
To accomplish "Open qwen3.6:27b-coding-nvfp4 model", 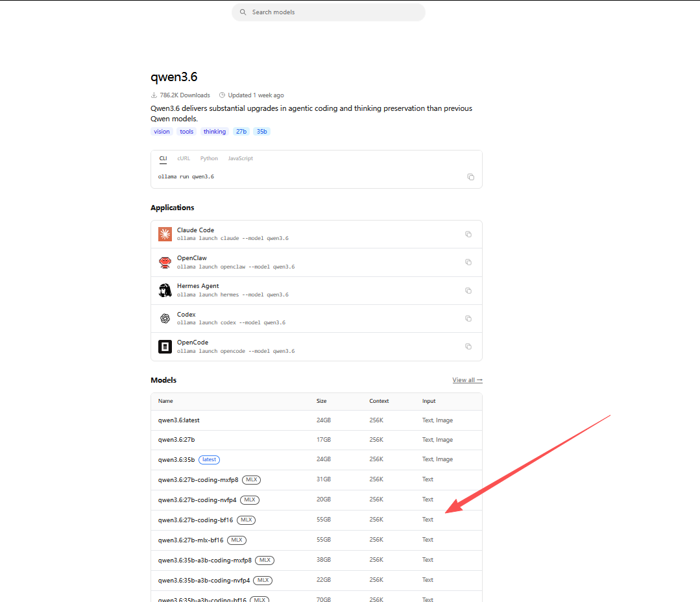I will [x=197, y=500].
